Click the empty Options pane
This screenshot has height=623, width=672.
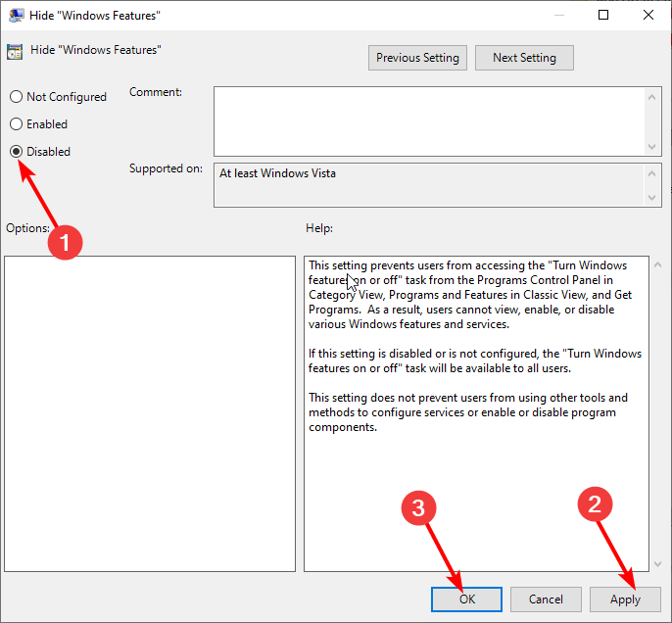pos(150,414)
